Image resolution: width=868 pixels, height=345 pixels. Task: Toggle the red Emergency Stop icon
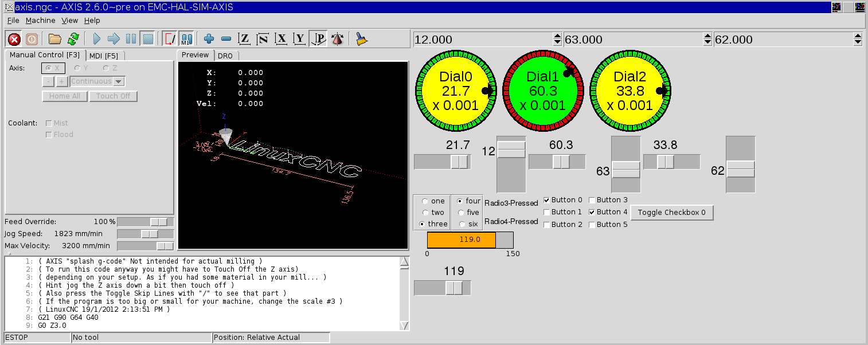pyautogui.click(x=14, y=39)
